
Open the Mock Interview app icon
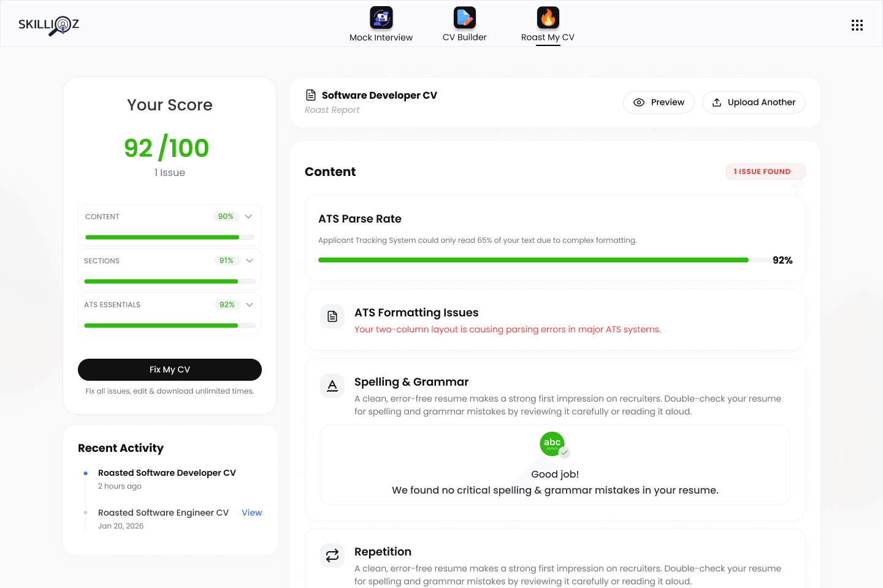[x=381, y=18]
